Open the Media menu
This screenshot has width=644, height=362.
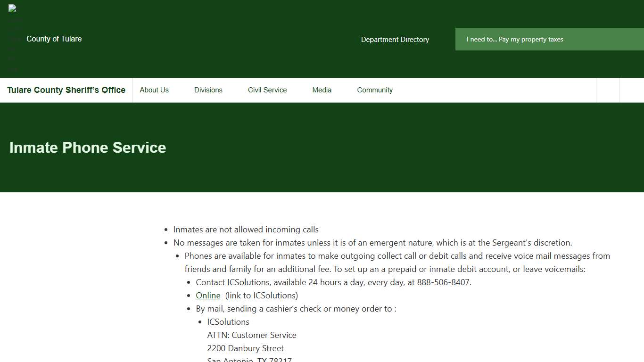[x=322, y=90]
